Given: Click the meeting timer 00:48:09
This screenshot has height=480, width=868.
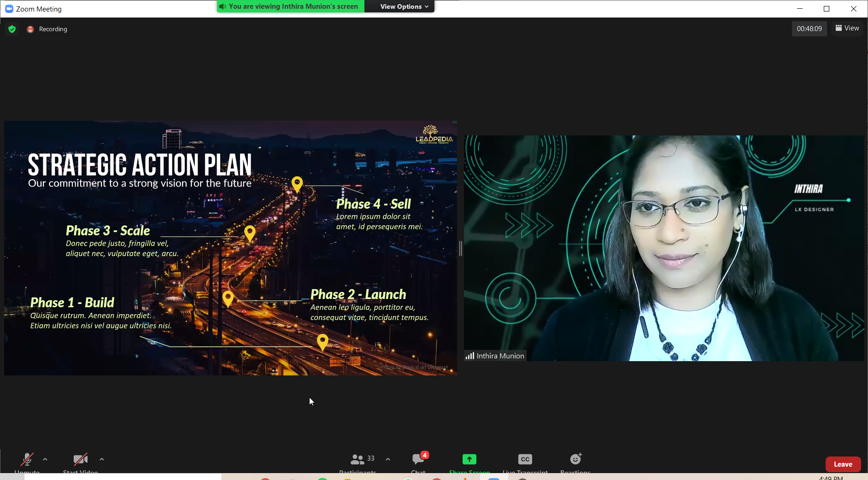Looking at the screenshot, I should [809, 29].
